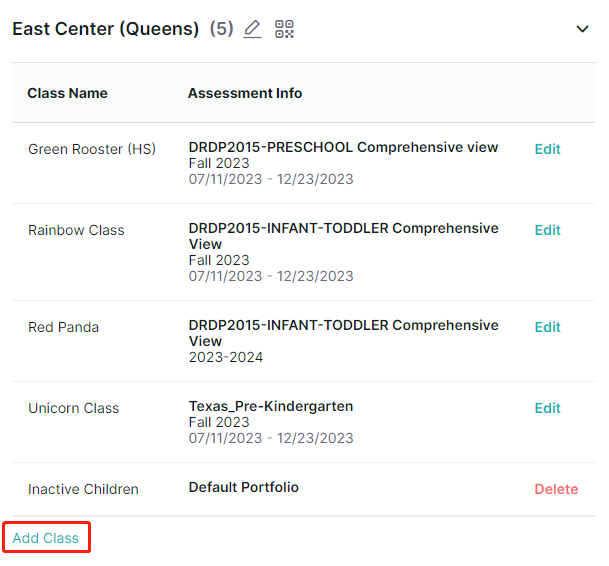This screenshot has height=566, width=609.
Task: Select the Unicorn Class name
Action: tap(73, 408)
